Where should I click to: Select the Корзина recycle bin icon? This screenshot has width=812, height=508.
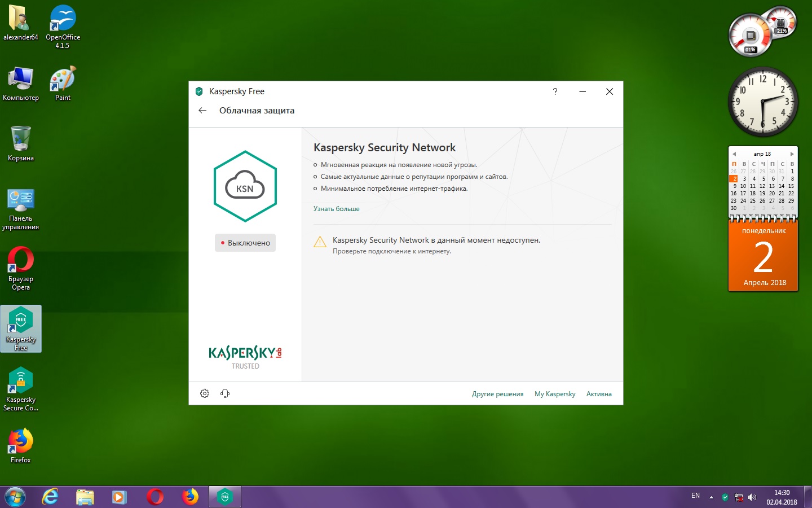pos(21,144)
